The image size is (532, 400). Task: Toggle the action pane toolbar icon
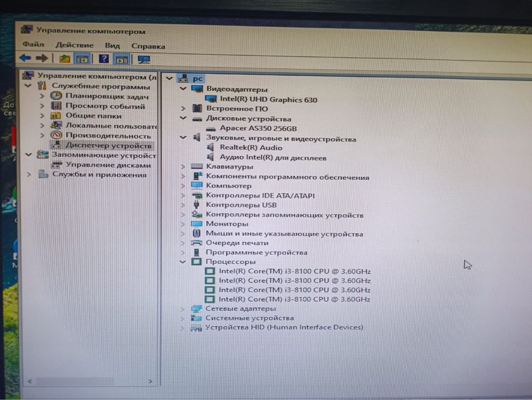[x=122, y=59]
